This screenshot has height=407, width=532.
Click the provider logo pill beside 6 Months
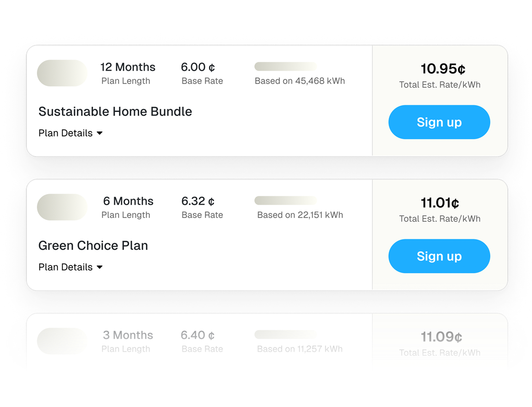tap(62, 207)
